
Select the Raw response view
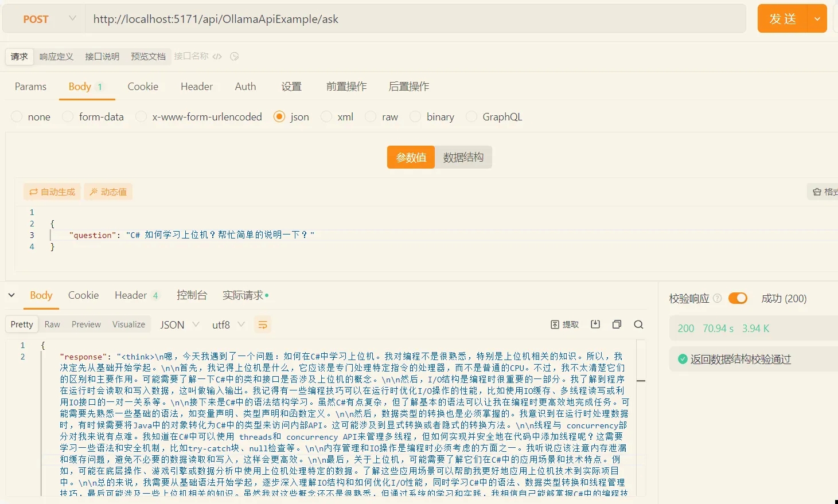pos(52,325)
